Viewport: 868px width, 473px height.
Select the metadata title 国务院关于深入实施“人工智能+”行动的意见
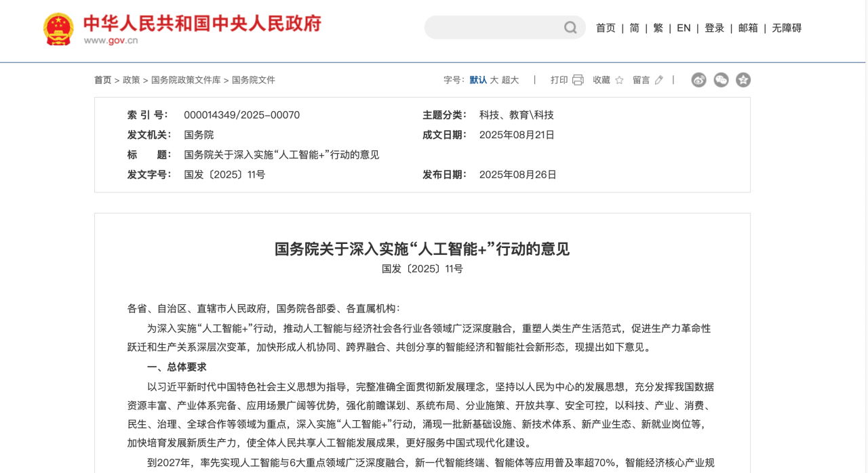(x=281, y=155)
